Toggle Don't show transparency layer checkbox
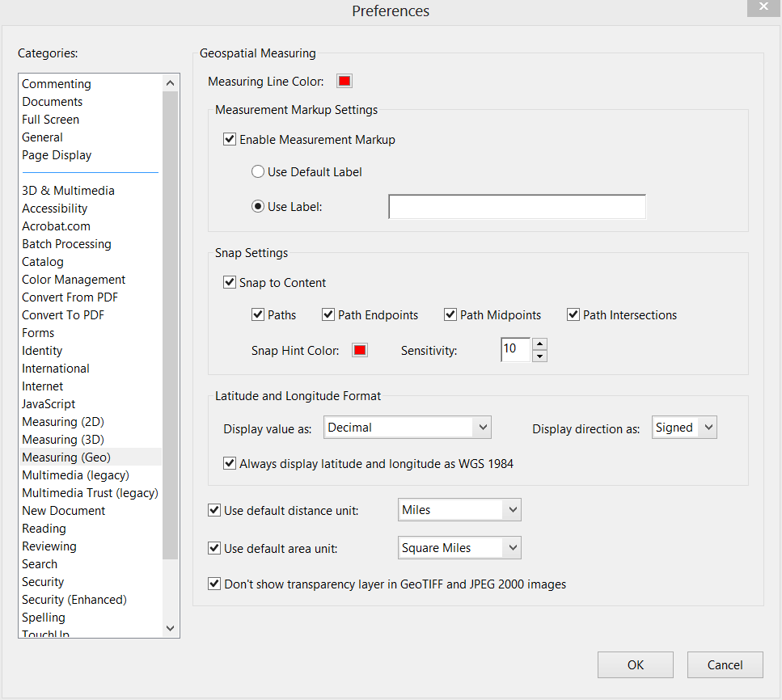 [214, 584]
